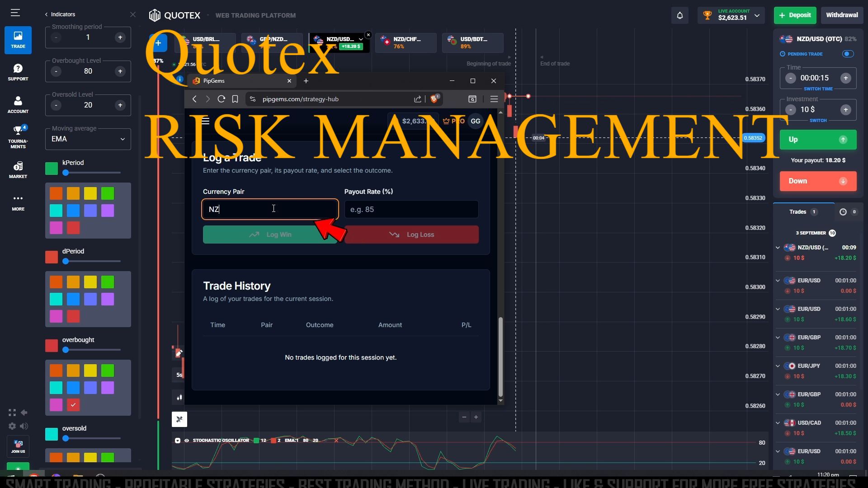
Task: Click the green Deposit button
Action: pyautogui.click(x=795, y=15)
